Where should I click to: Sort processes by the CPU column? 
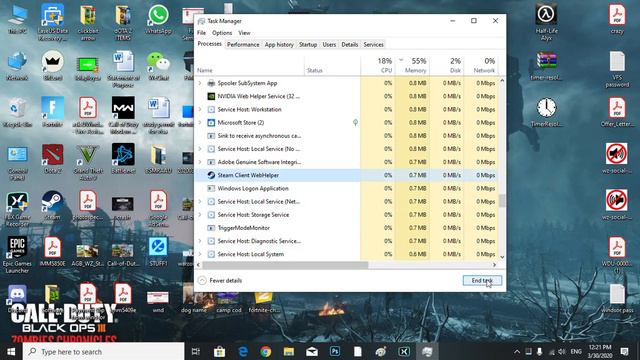coord(378,65)
